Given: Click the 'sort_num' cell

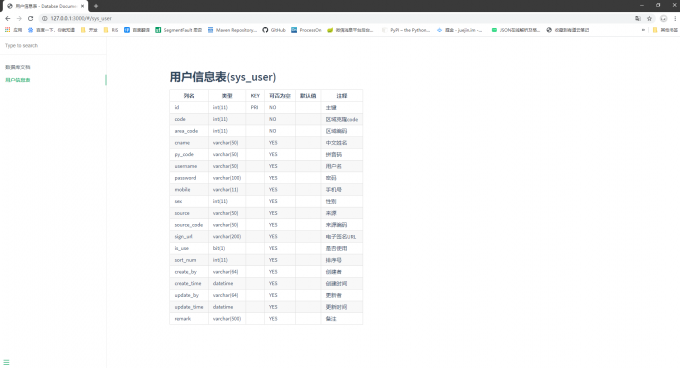Looking at the screenshot, I should click(189, 260).
